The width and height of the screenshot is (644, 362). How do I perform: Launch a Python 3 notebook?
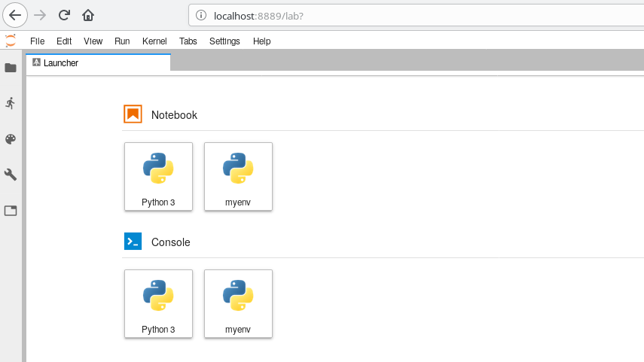point(158,176)
